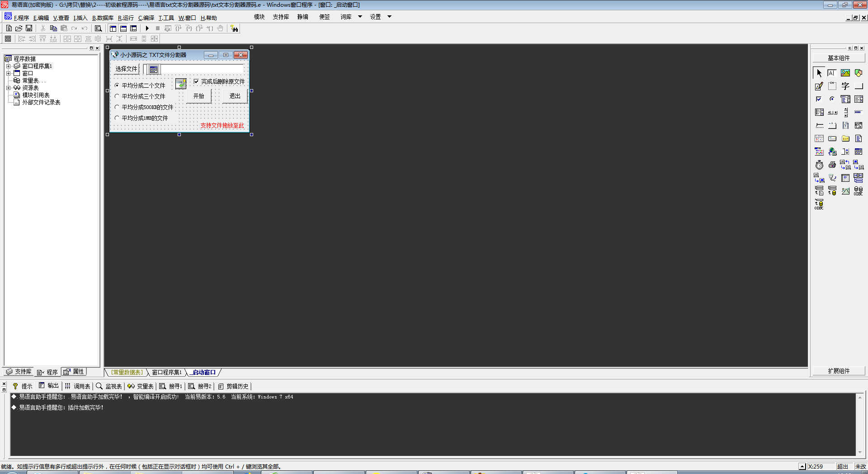Viewport: 868px width, 474px height.
Task: Click the New file toolbar icon
Action: click(9, 28)
